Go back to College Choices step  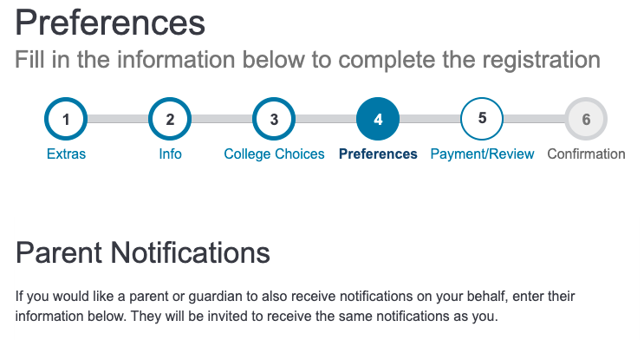[x=274, y=154]
